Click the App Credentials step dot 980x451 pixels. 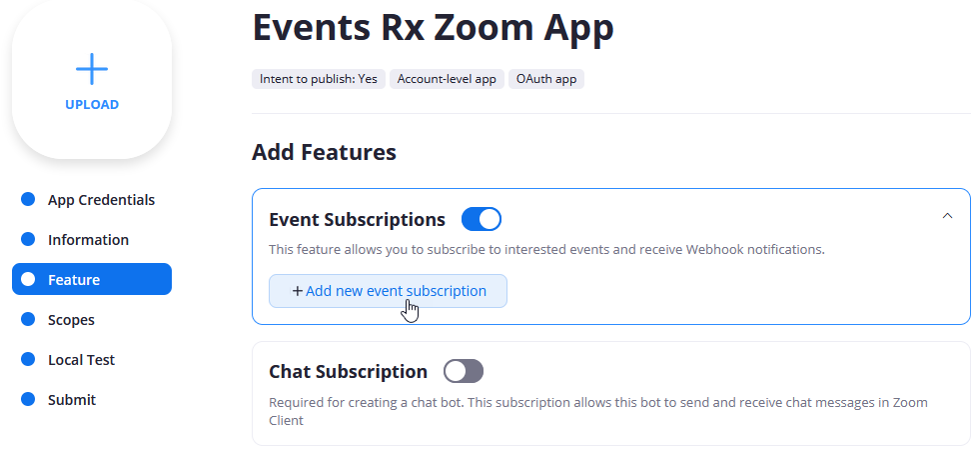[x=28, y=200]
